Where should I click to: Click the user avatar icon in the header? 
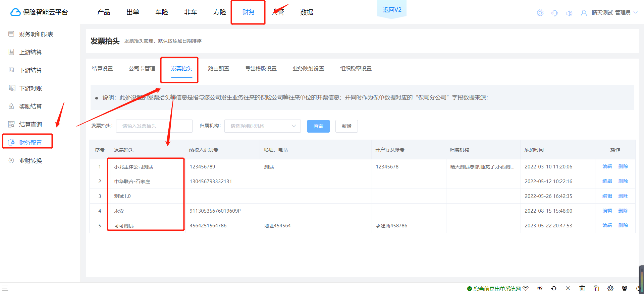(584, 13)
